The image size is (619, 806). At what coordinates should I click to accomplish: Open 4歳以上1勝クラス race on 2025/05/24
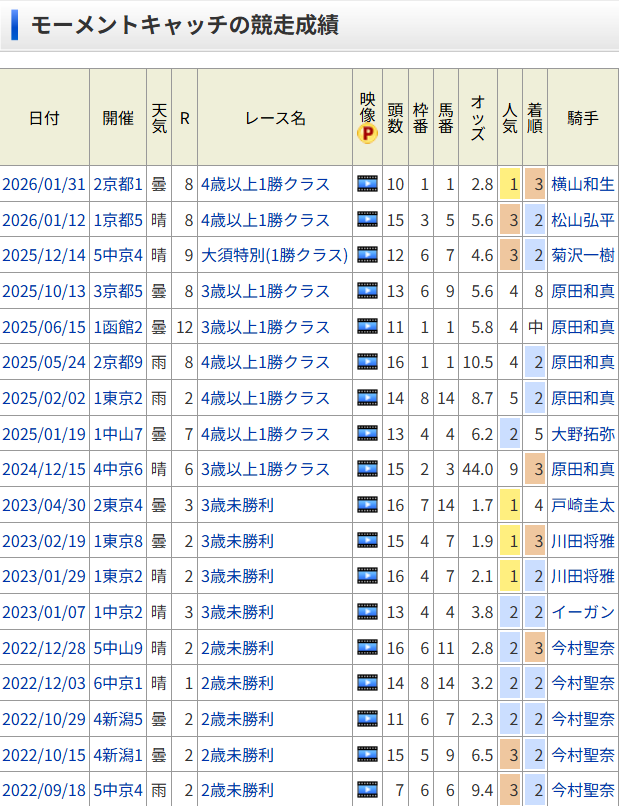(x=265, y=362)
